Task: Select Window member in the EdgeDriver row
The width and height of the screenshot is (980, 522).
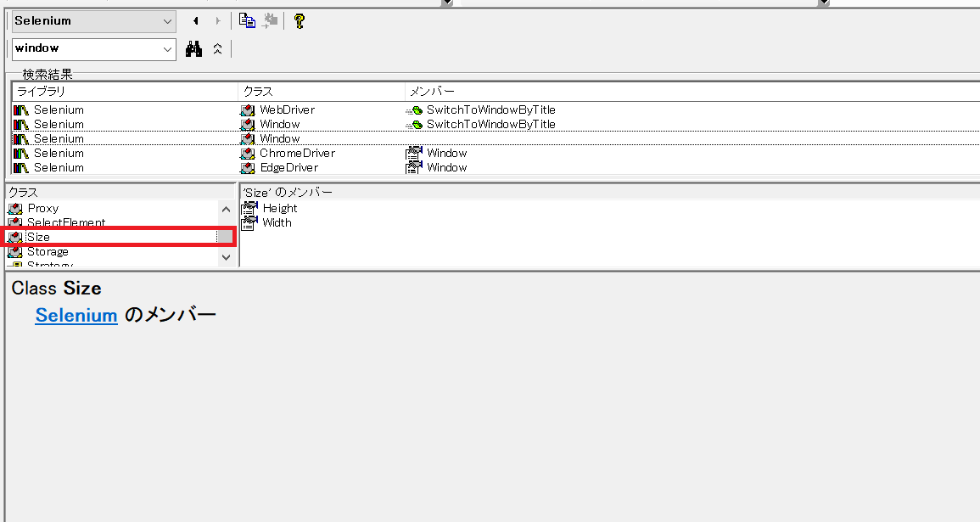Action: (x=446, y=167)
